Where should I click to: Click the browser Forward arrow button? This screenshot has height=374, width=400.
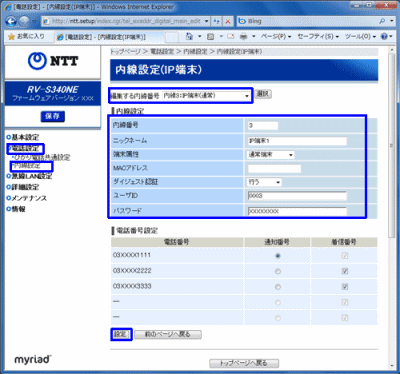24,22
